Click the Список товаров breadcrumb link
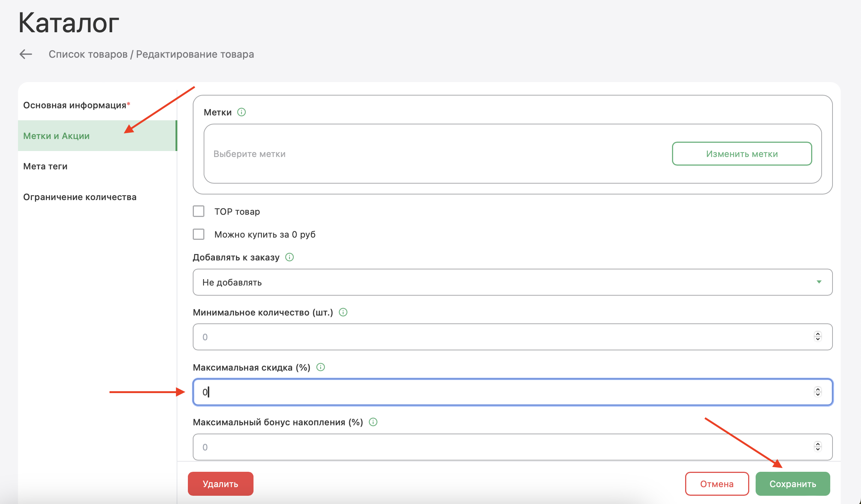 click(88, 54)
